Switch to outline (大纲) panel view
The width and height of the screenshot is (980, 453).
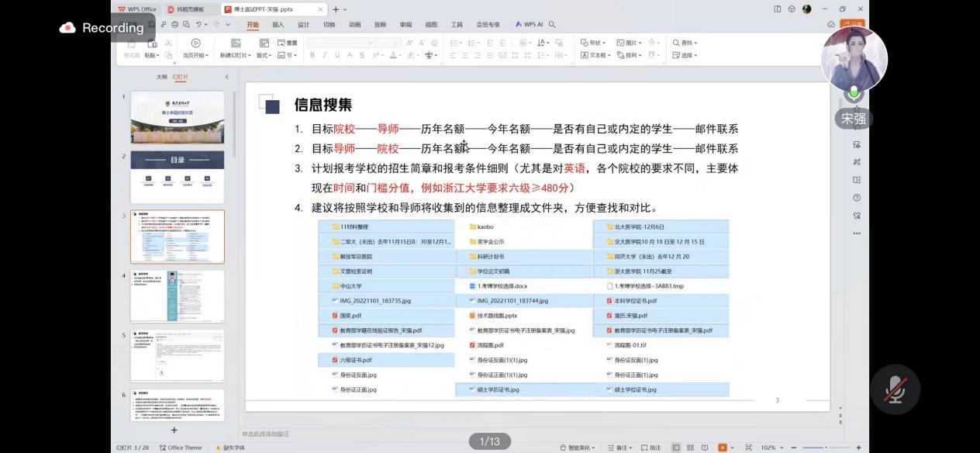click(161, 77)
